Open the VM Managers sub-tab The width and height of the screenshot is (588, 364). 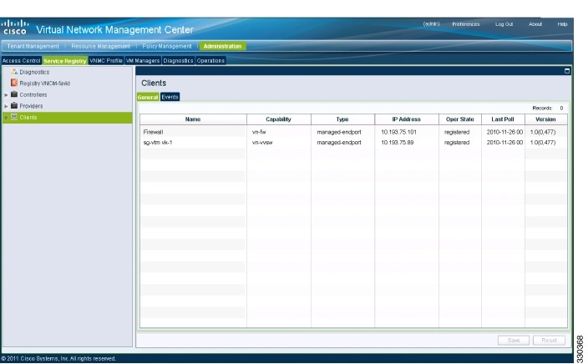coord(143,60)
